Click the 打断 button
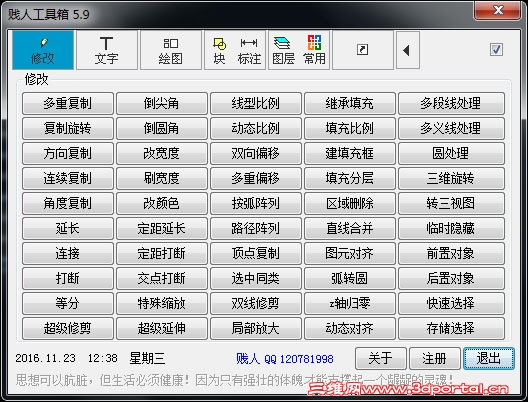This screenshot has height=402, width=528. point(68,278)
